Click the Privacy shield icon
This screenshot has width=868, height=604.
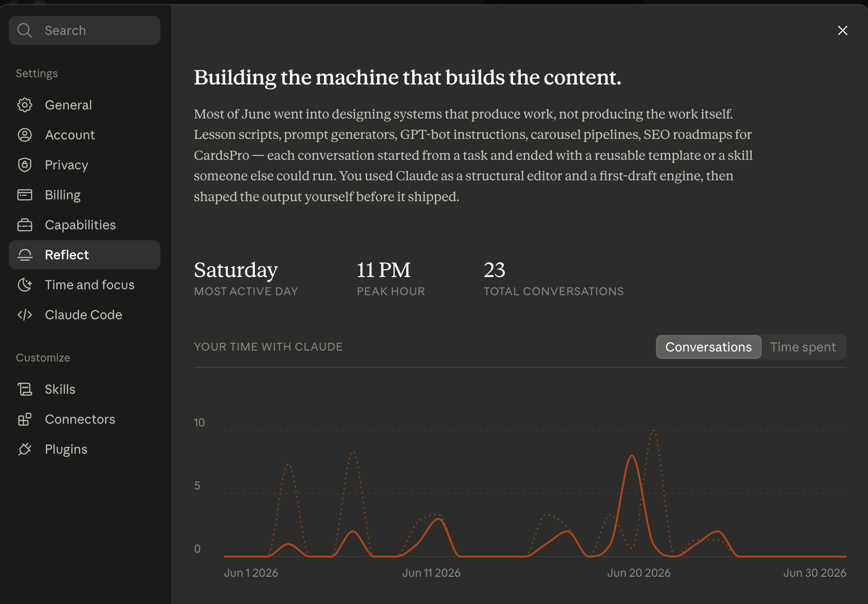click(25, 165)
